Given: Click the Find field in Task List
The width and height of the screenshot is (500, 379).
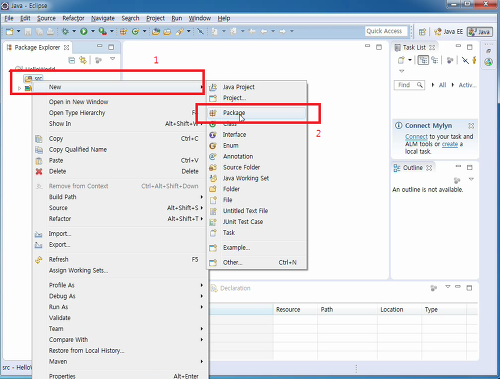Looking at the screenshot, I should pos(409,85).
